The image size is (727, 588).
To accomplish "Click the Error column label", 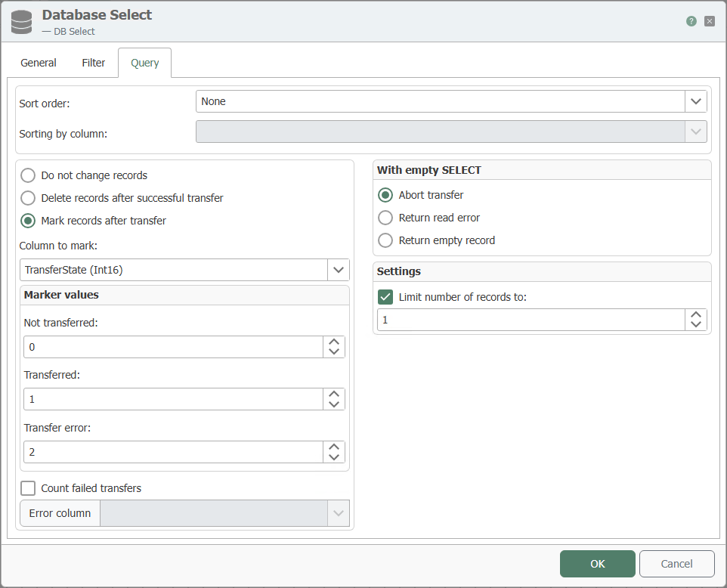I will [60, 513].
